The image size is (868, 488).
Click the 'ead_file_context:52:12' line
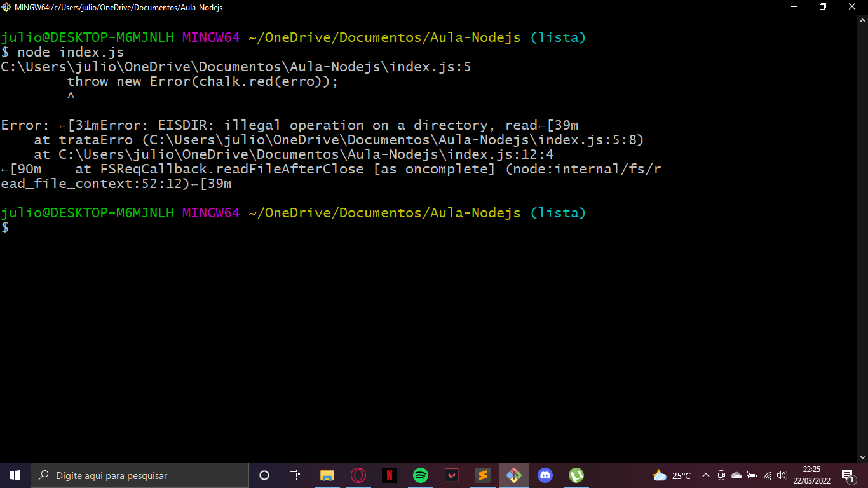pos(116,184)
